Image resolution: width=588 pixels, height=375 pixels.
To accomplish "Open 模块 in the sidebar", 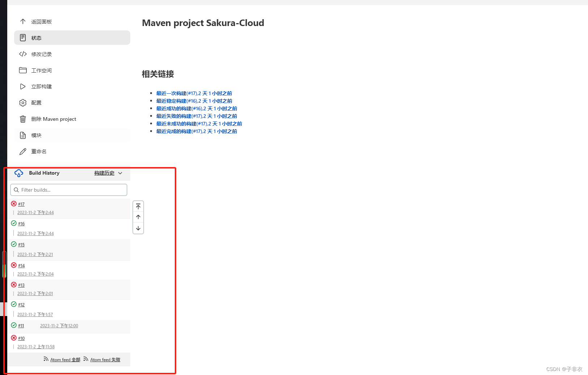I will (x=72, y=135).
